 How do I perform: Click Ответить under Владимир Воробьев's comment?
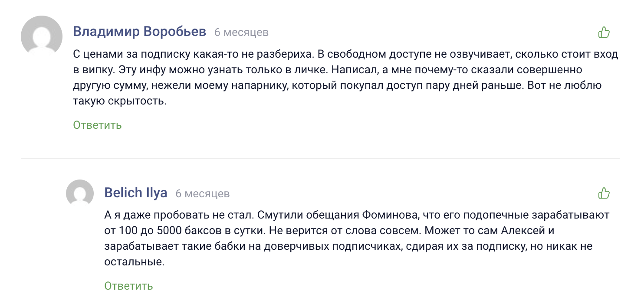pyautogui.click(x=97, y=125)
